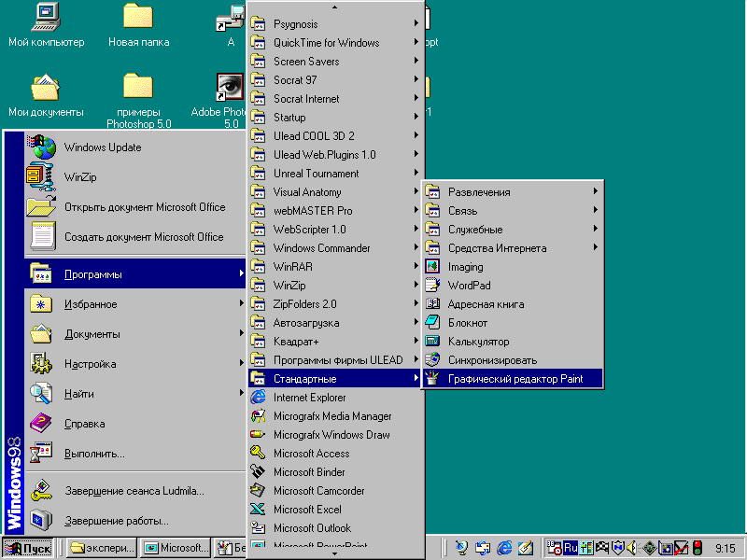Viewport: 747px width, 560px height.
Task: Expand the Связь submenu
Action: click(513, 211)
